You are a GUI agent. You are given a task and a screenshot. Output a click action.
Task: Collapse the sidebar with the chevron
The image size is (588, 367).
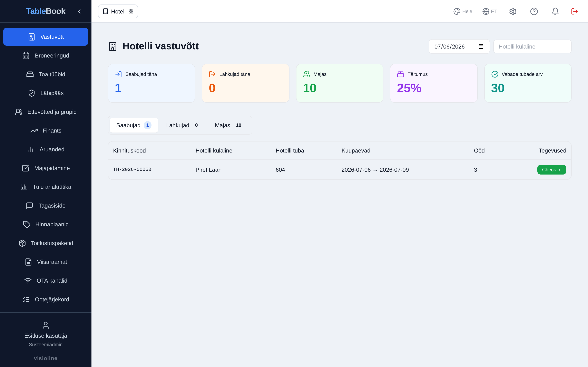pos(79,11)
